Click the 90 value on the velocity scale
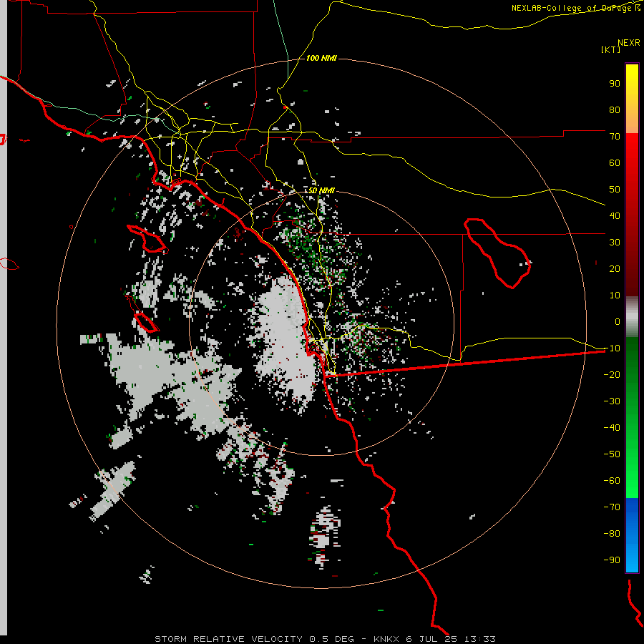Image resolution: width=644 pixels, height=644 pixels. click(x=615, y=84)
